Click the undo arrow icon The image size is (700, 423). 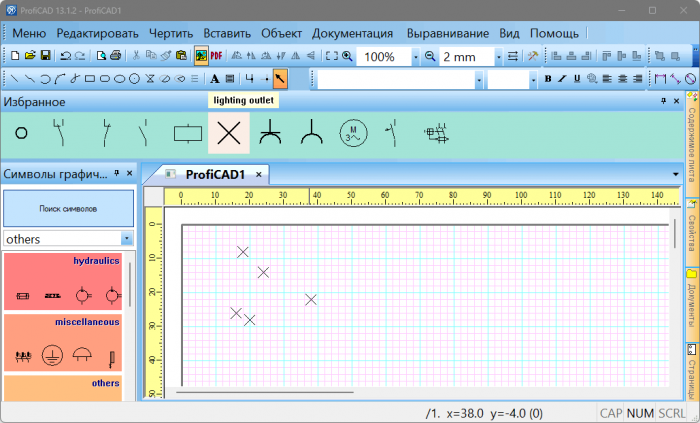point(65,56)
